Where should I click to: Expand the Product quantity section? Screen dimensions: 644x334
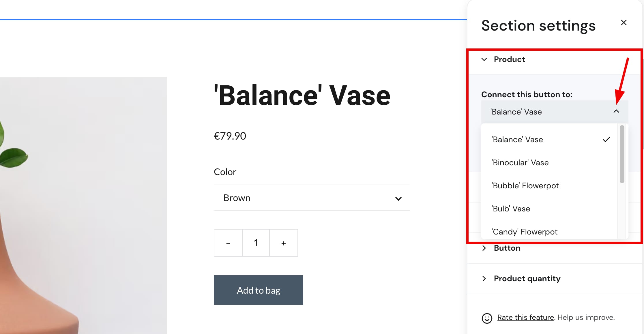527,279
